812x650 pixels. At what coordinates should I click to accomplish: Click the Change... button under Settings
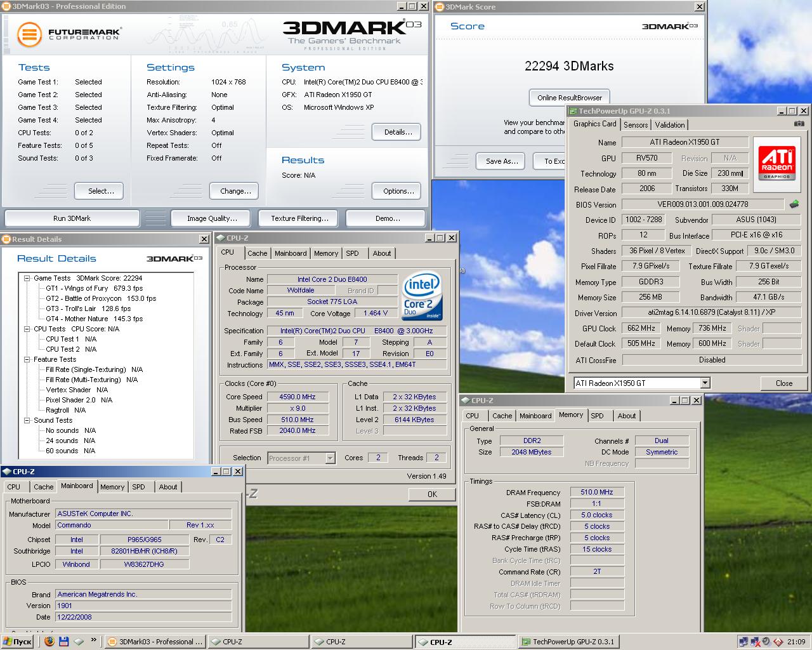(235, 191)
